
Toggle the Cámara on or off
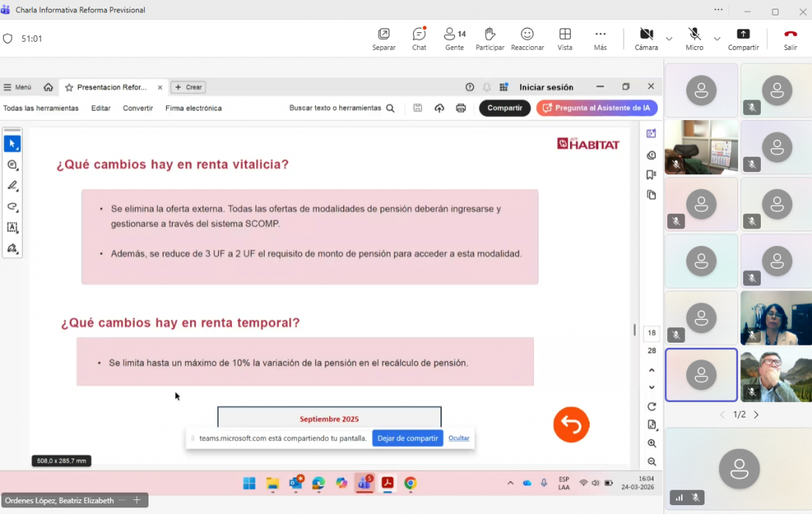click(x=646, y=38)
